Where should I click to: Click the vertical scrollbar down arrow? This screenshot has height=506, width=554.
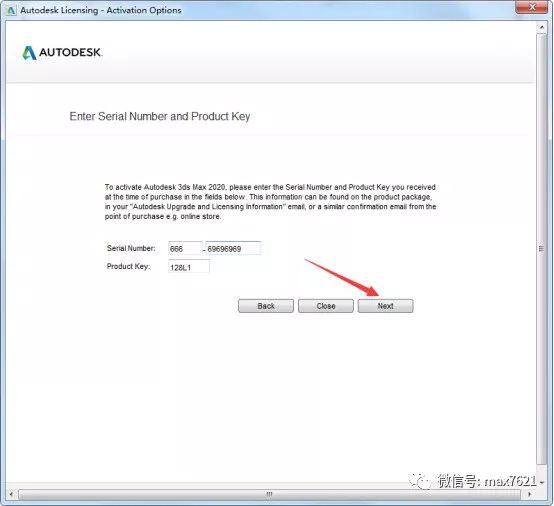click(542, 482)
